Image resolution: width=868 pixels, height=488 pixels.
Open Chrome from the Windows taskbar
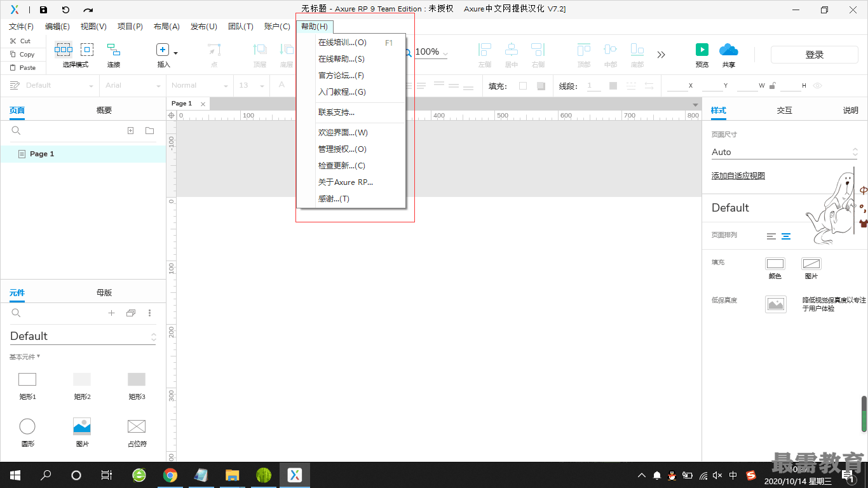tap(170, 475)
